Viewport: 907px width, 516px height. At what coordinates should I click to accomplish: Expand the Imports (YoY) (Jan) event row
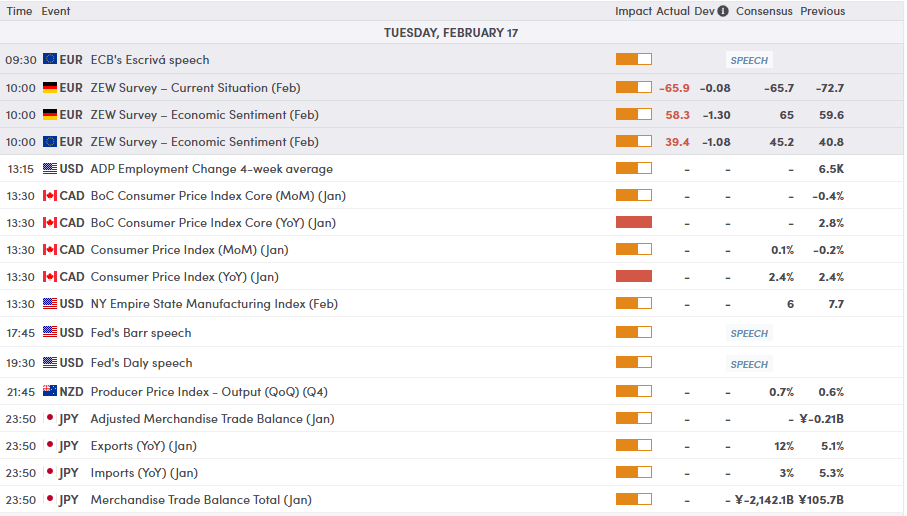[144, 473]
